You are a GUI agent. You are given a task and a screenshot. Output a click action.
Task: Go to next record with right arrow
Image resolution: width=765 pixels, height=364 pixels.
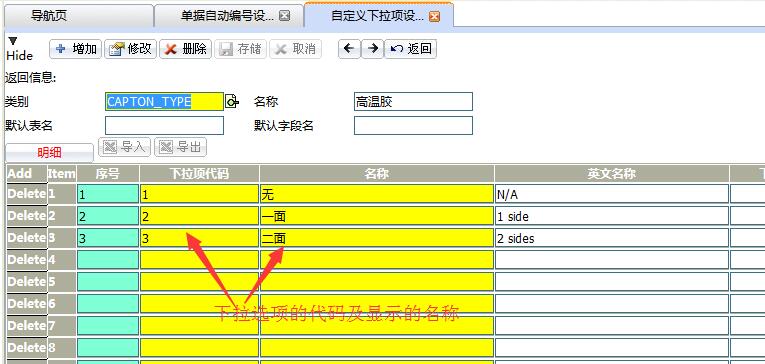click(372, 49)
